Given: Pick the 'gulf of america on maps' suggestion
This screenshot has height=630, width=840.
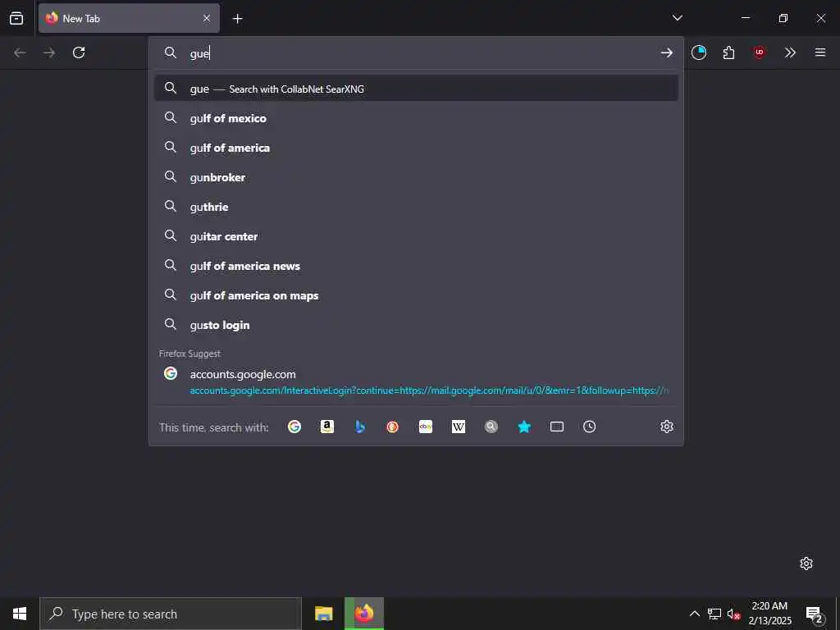Looking at the screenshot, I should (416, 295).
